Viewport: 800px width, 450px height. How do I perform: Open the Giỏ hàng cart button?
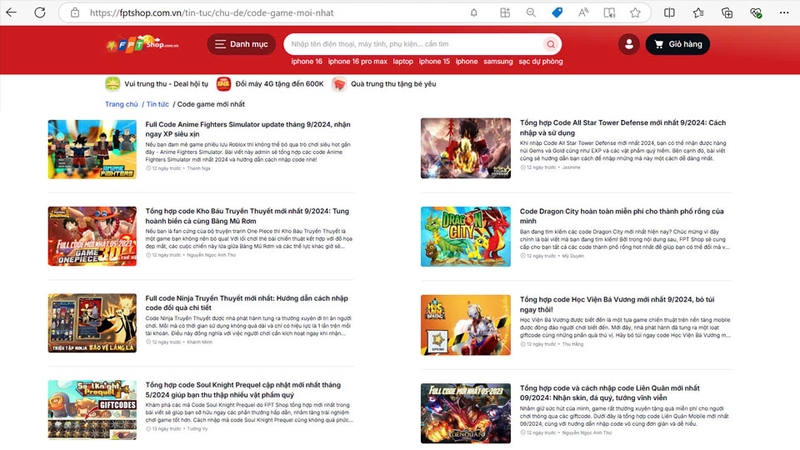click(678, 44)
